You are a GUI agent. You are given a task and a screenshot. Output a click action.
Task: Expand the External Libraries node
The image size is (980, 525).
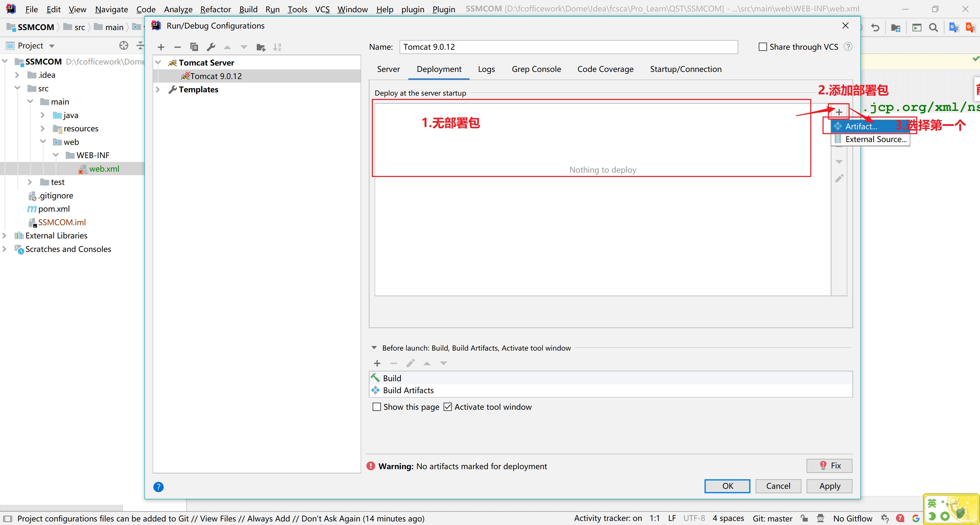tap(5, 236)
